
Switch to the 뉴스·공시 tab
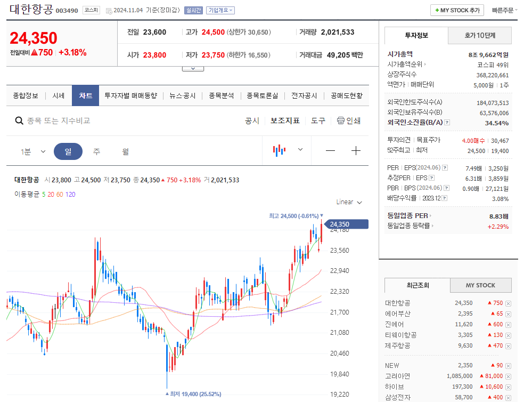183,96
